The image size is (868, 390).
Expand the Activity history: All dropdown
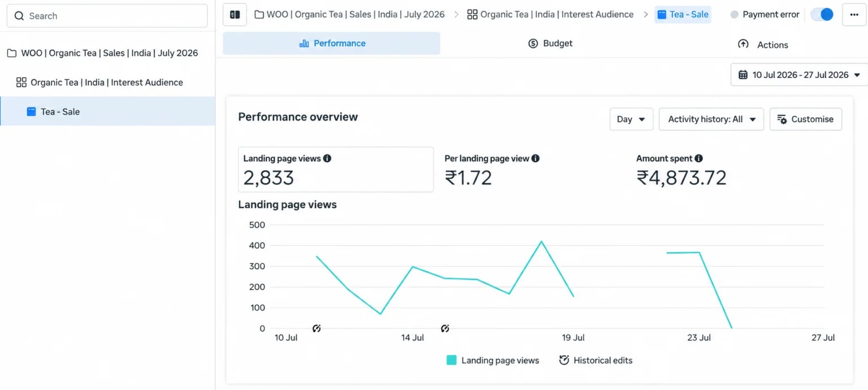[711, 119]
